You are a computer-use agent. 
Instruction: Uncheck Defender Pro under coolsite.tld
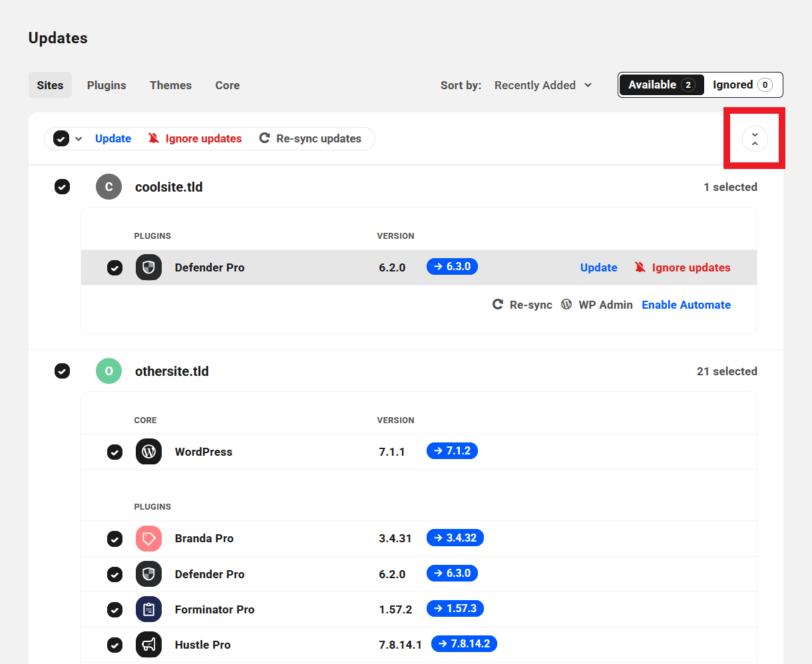click(x=115, y=267)
